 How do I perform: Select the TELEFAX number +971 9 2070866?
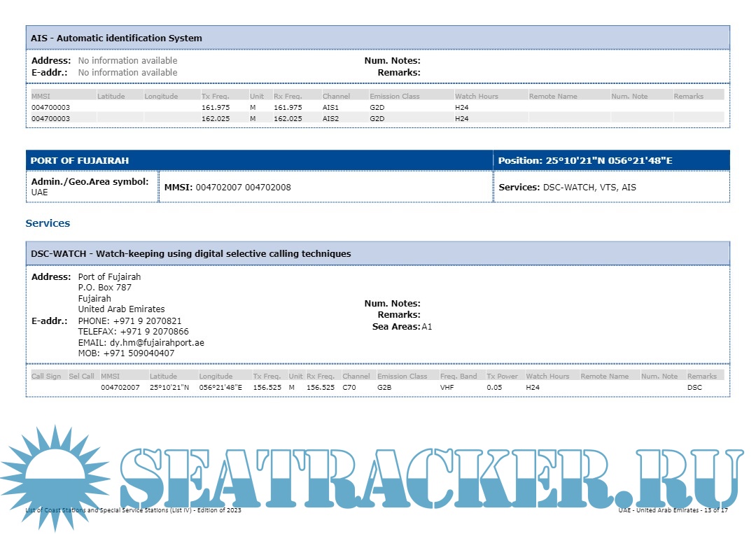point(154,332)
